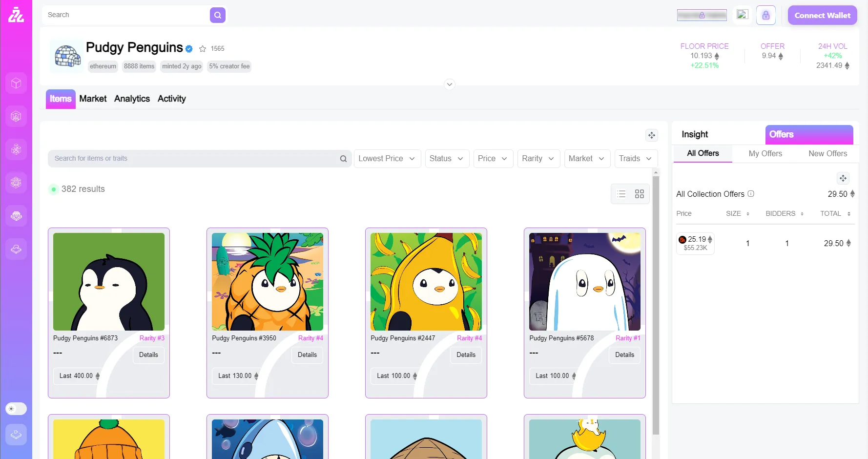Open Details for Pudgy Penguins #2447

coord(466,355)
